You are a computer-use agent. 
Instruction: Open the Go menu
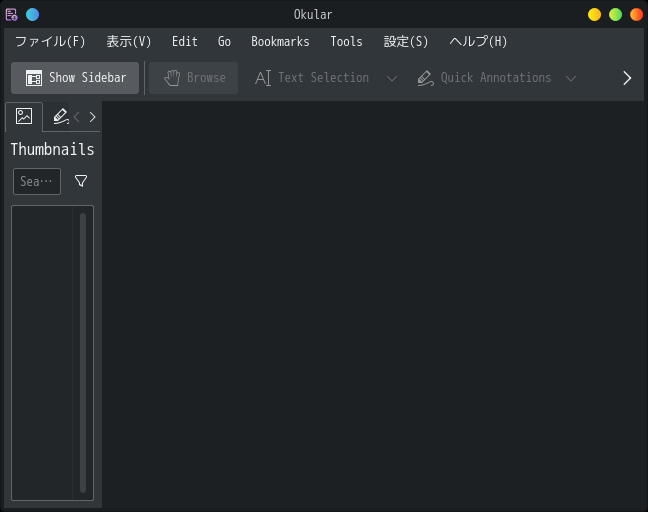(224, 42)
